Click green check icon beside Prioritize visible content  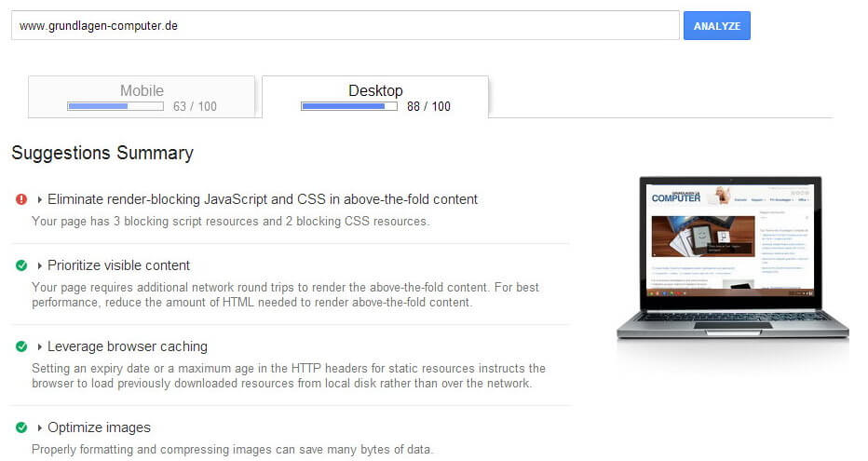click(21, 265)
